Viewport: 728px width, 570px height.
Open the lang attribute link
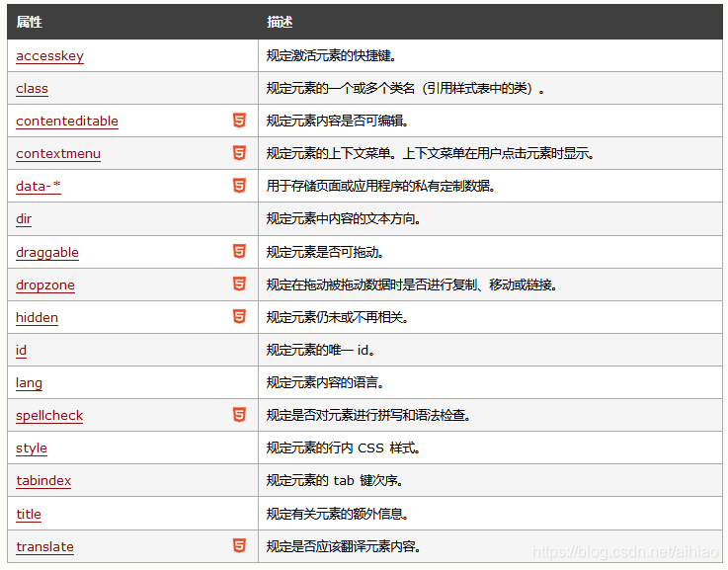[x=29, y=382]
